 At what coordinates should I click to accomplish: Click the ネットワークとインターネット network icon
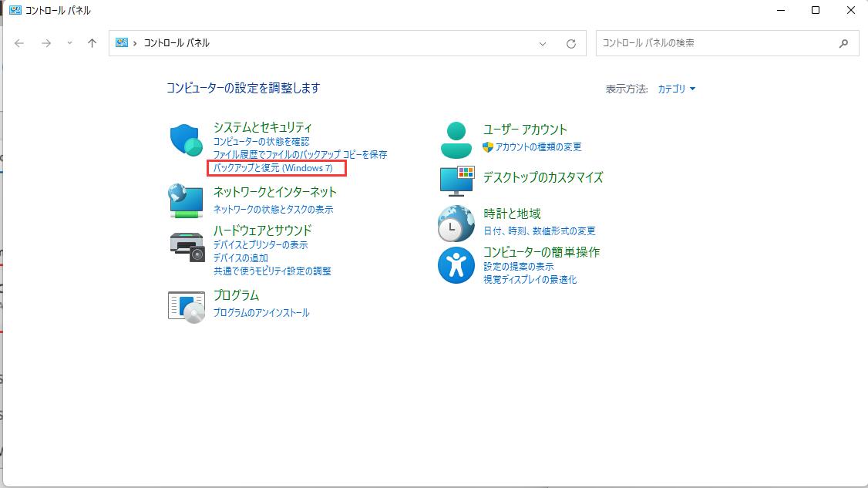point(185,200)
